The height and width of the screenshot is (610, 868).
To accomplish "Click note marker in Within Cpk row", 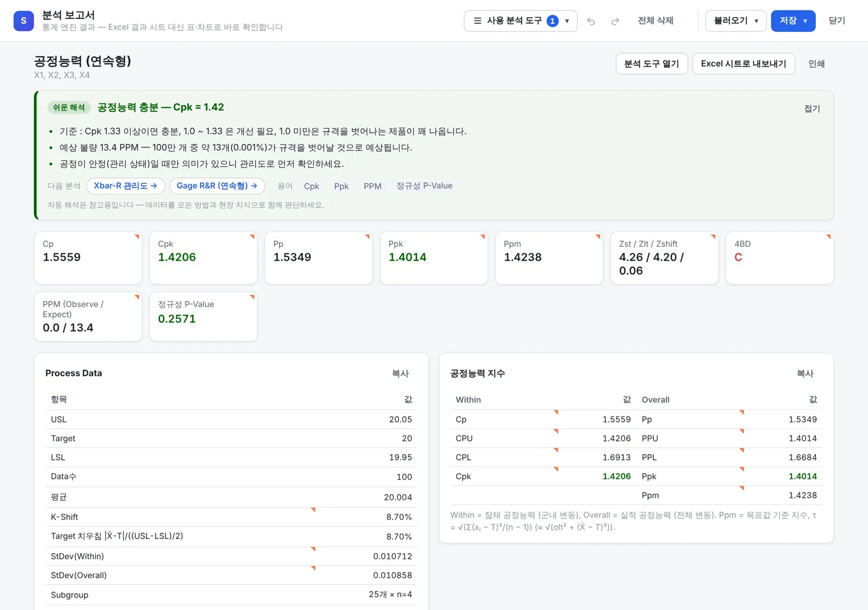I will 556,469.
